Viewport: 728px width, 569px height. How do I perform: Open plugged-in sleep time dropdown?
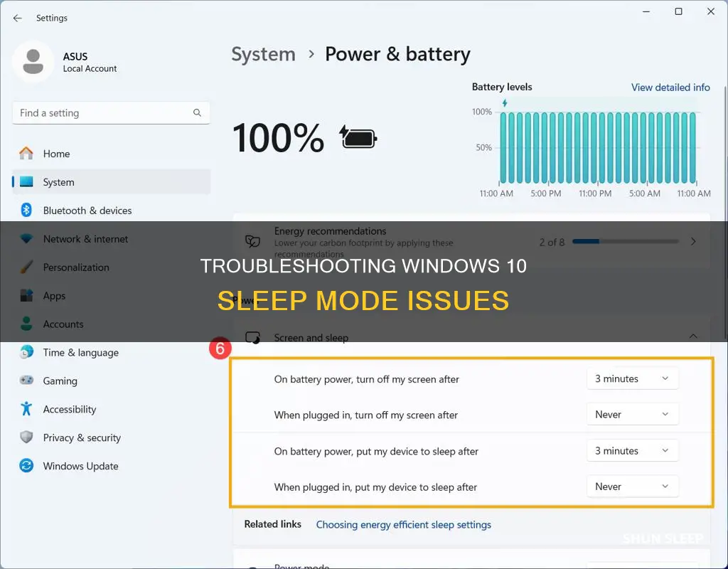click(x=632, y=486)
